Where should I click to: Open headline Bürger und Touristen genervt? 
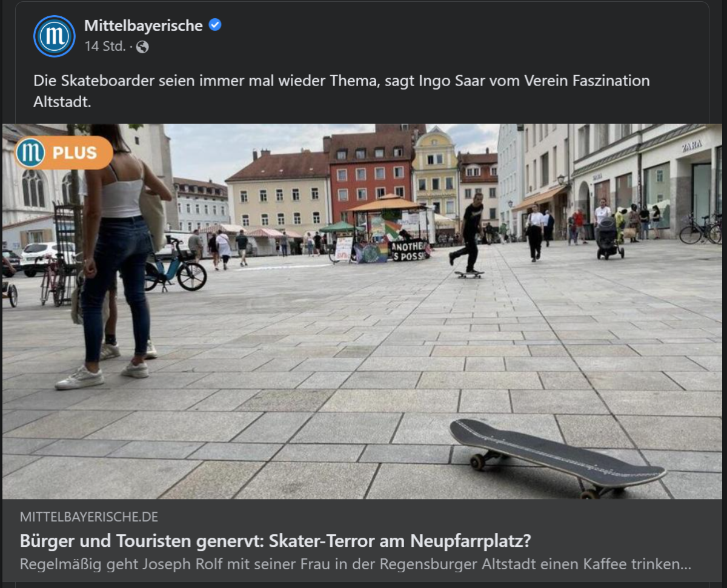(276, 540)
